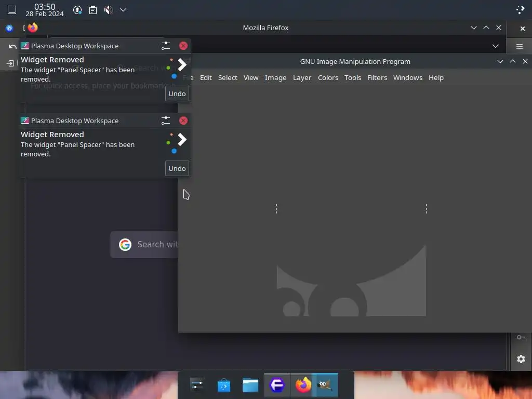This screenshot has height=399, width=532.
Task: Switch to GIMP from the taskbar
Action: click(325, 385)
